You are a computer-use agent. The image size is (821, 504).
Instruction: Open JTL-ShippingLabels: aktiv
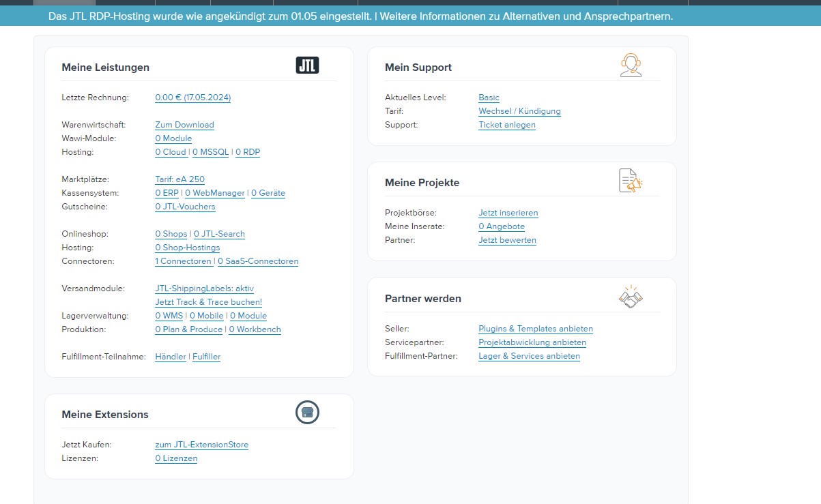click(205, 288)
